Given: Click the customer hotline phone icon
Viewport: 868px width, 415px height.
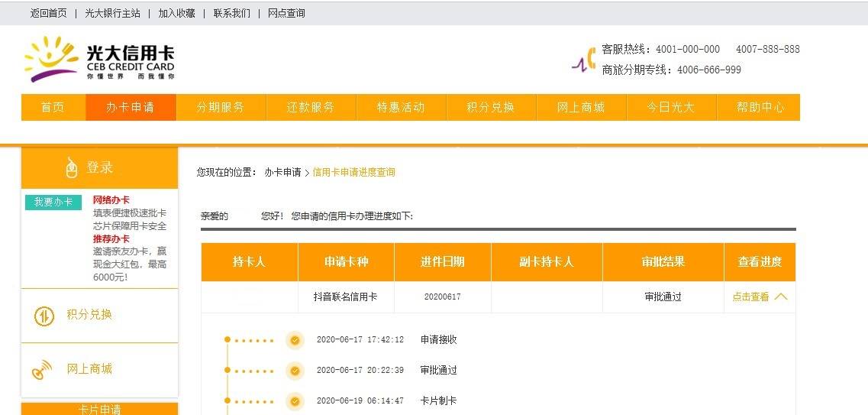Looking at the screenshot, I should point(585,60).
